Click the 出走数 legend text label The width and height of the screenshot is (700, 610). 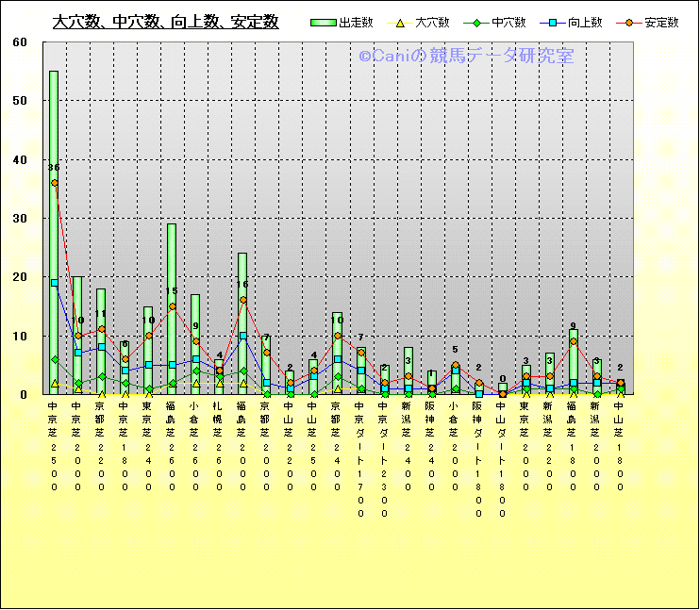pos(356,23)
